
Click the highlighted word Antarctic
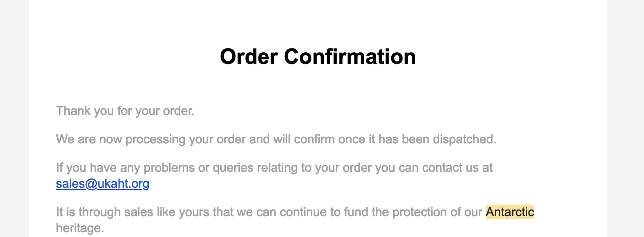[510, 212]
